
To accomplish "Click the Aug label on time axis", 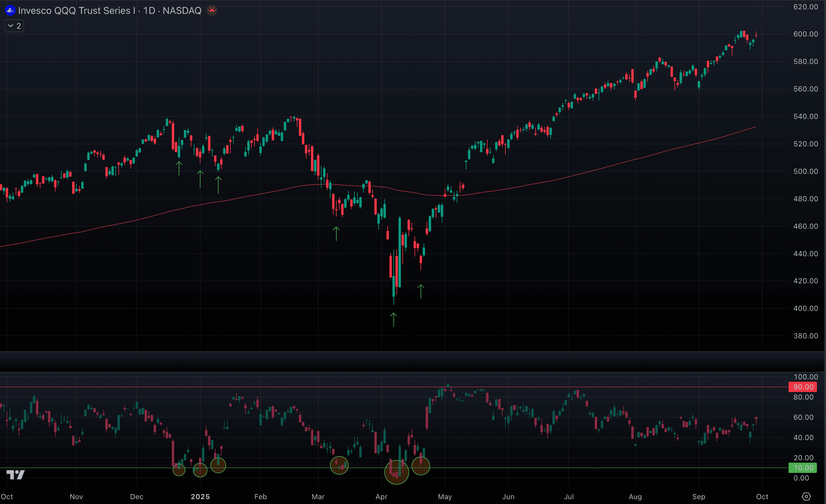I will click(x=635, y=497).
